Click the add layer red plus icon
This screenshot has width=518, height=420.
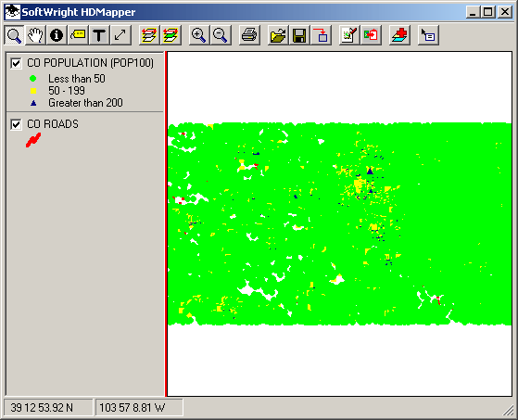click(399, 35)
